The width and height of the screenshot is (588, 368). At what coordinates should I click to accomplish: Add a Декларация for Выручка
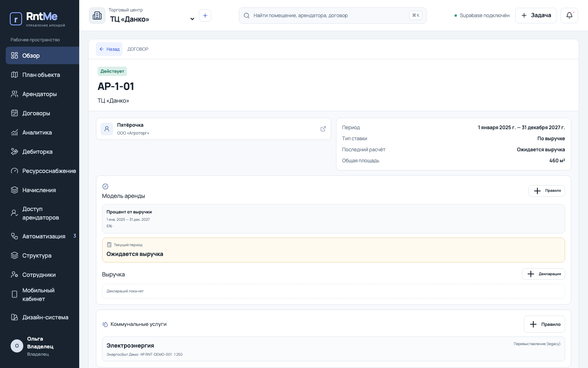coord(543,274)
